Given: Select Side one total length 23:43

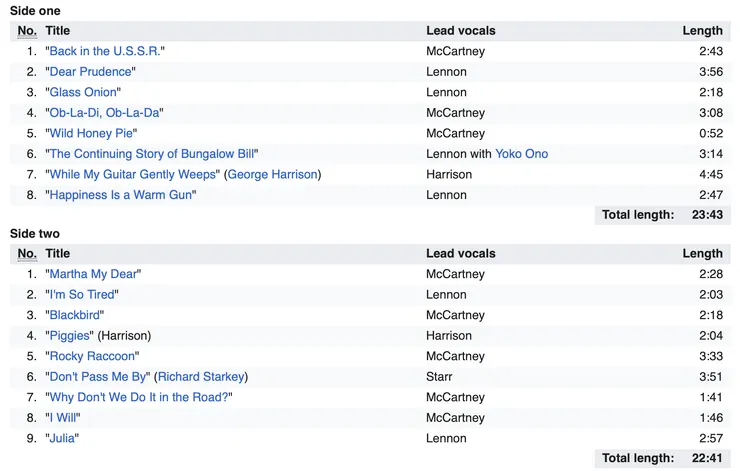Looking at the screenshot, I should click(x=707, y=215).
